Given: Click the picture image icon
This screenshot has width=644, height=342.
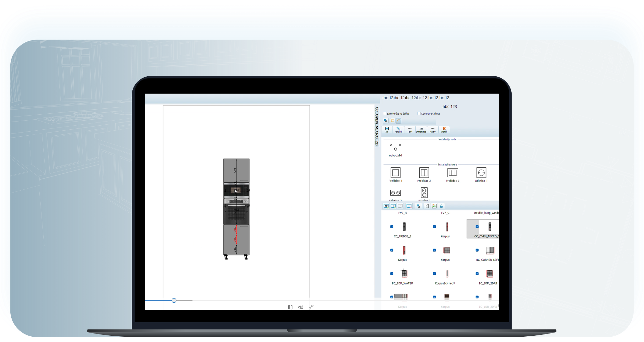Looking at the screenshot, I should click(x=434, y=206).
